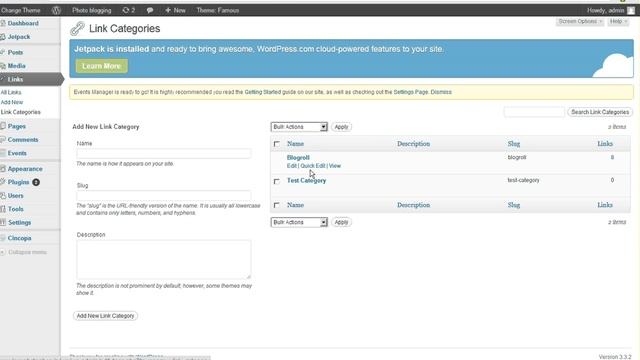Open Photo blogging site menu
Screen dimensions: 640x360
click(x=91, y=10)
